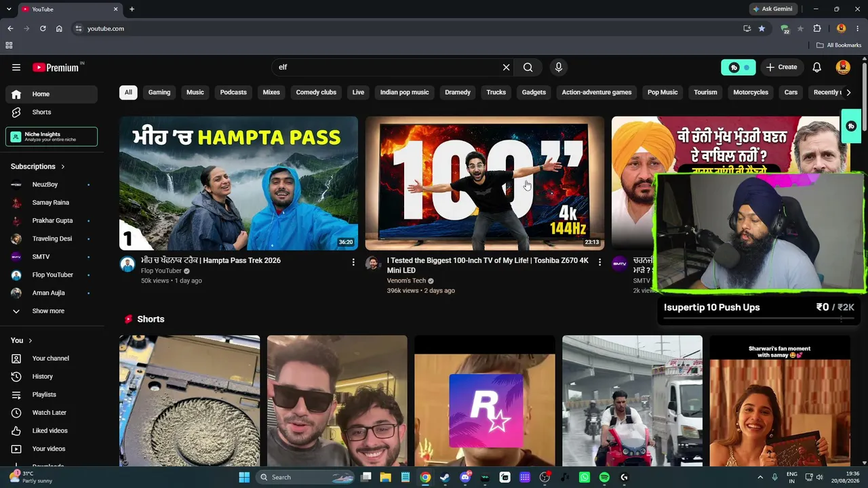Show next category chips with the right arrow

click(848, 92)
